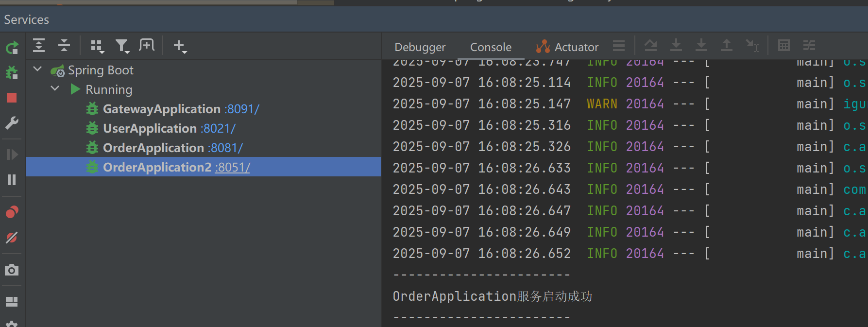Collapse all services in the tree
Viewport: 868px width, 327px height.
point(64,46)
